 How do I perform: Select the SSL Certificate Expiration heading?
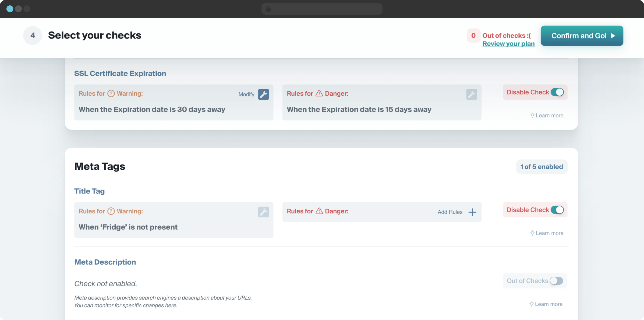(120, 73)
